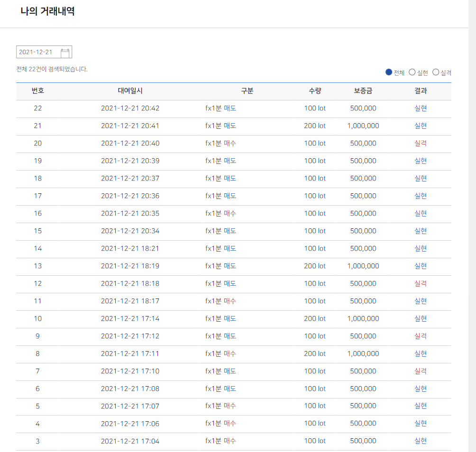The height and width of the screenshot is (452, 476).
Task: Click the 번호 column header
Action: pyautogui.click(x=37, y=90)
